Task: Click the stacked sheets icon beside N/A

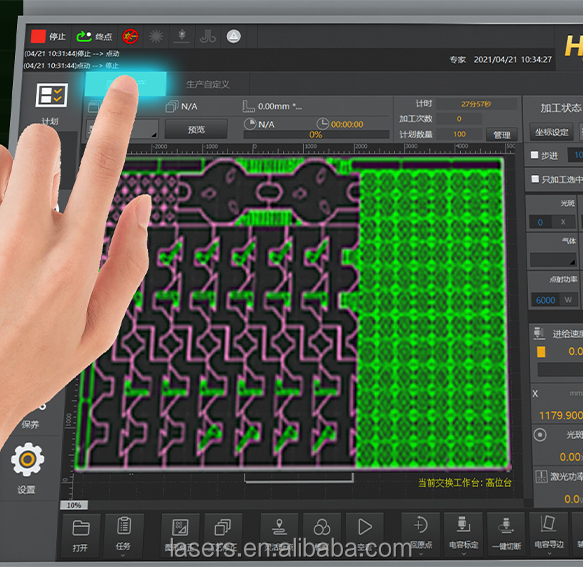Action: pos(172,106)
